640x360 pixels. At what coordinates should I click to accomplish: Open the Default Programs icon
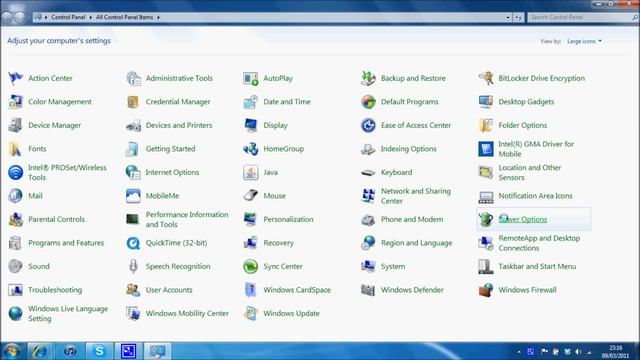coord(368,102)
